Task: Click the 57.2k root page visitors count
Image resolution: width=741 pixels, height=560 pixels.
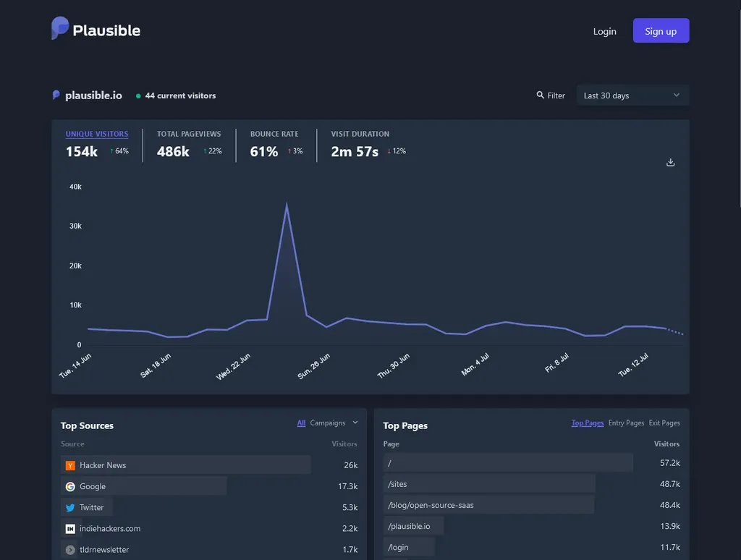Action: point(670,463)
